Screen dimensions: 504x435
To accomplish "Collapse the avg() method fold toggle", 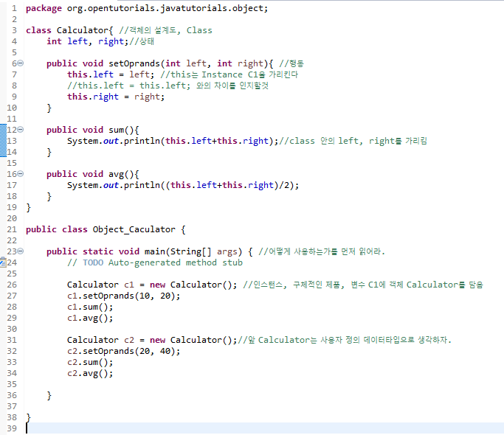I will [x=20, y=174].
